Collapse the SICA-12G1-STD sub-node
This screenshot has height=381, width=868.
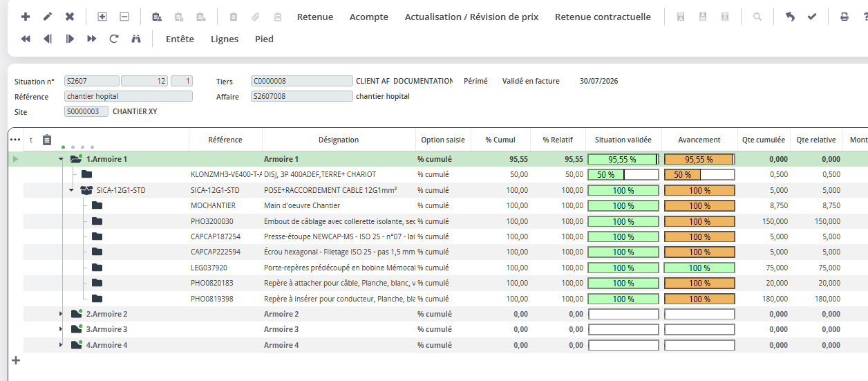(71, 190)
